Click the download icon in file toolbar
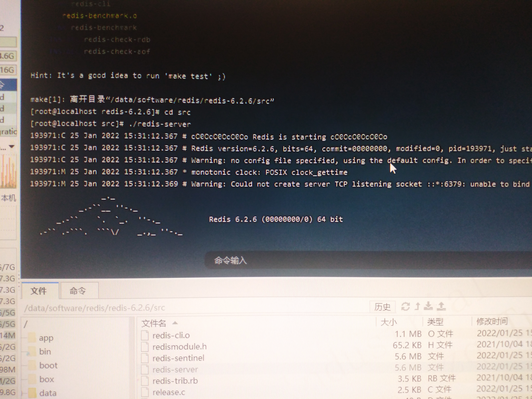The height and width of the screenshot is (399, 532). pos(428,306)
